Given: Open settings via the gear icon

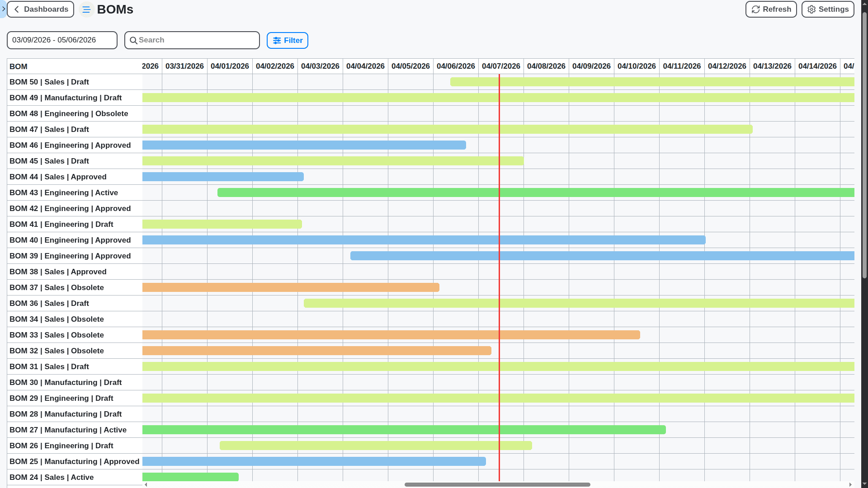Looking at the screenshot, I should pyautogui.click(x=811, y=9).
